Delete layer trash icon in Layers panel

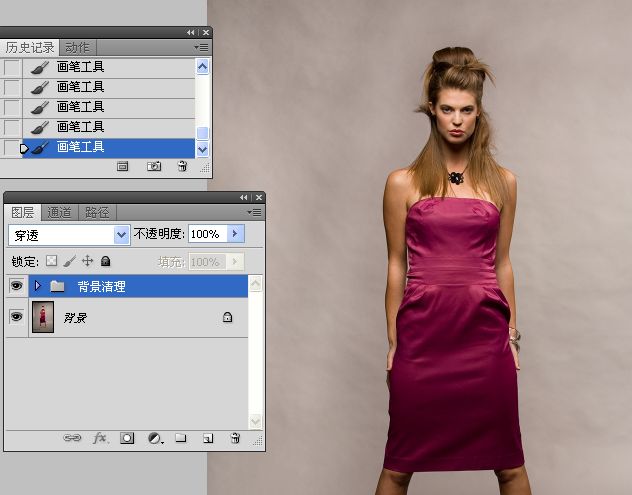click(x=235, y=438)
